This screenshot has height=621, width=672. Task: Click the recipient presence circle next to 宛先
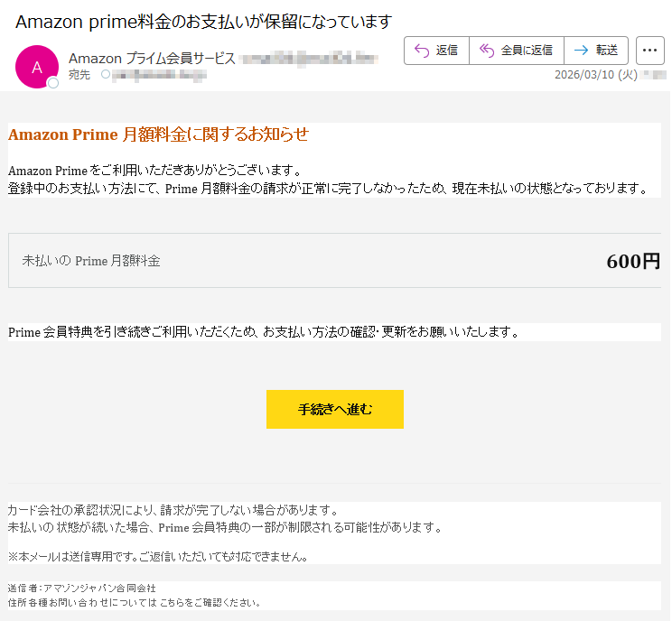(106, 75)
